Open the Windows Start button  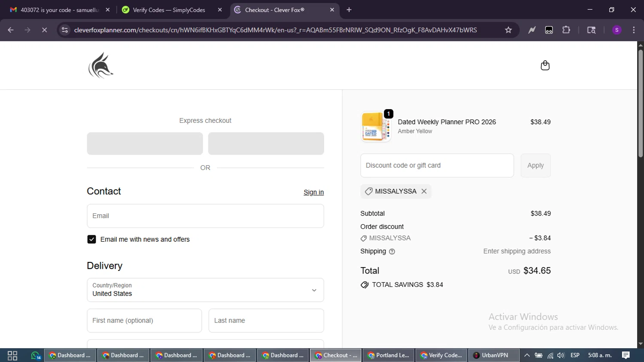click(x=12, y=356)
